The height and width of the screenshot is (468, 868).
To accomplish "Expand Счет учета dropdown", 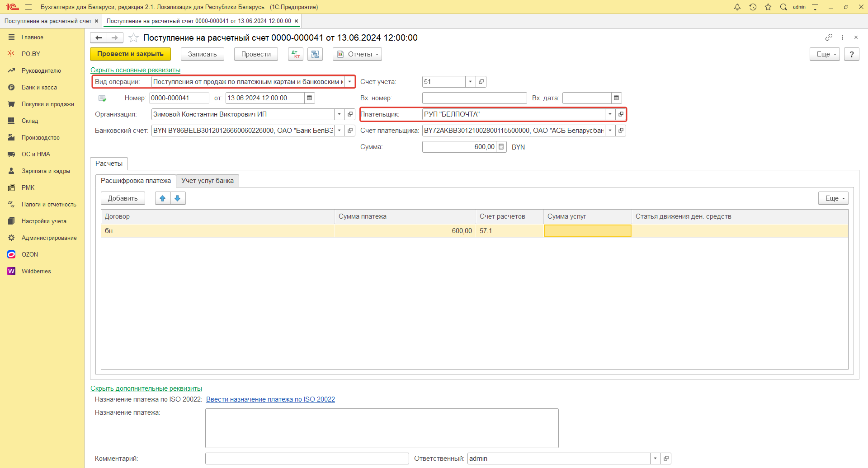I will [x=471, y=82].
